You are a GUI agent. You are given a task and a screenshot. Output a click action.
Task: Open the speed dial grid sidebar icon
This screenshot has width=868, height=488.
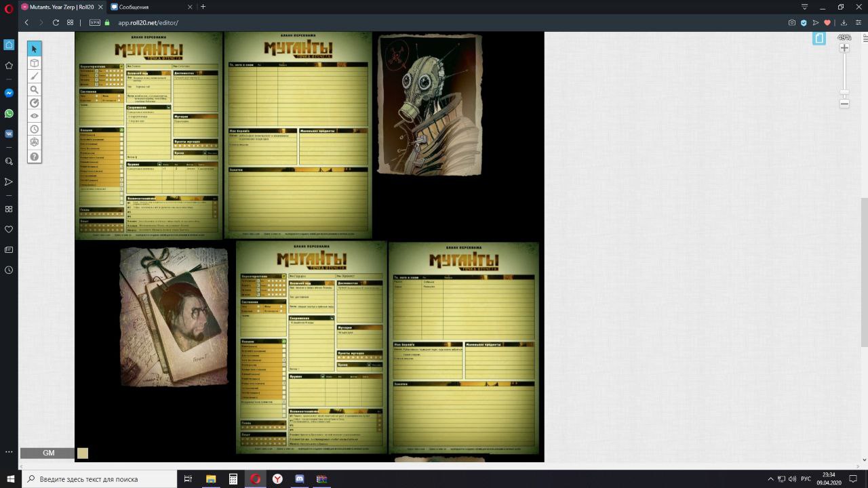tap(9, 209)
